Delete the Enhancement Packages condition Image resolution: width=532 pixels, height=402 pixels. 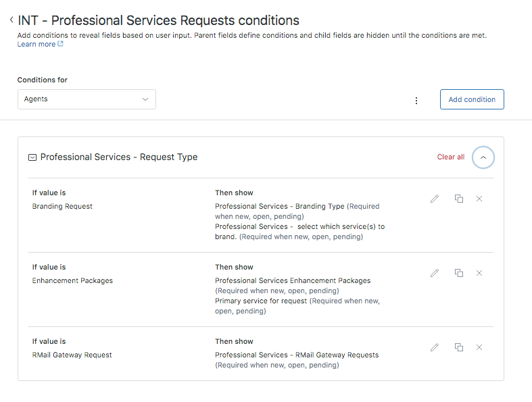tap(479, 273)
